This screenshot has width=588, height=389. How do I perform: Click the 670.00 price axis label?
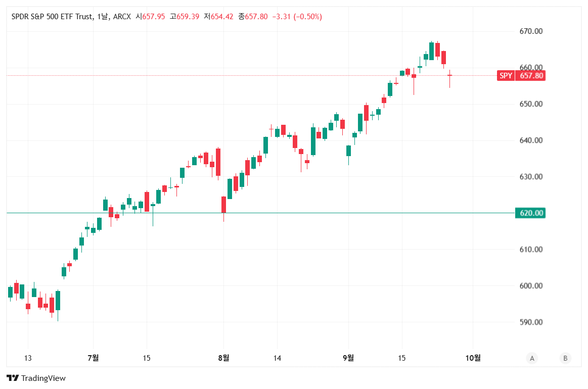[531, 31]
